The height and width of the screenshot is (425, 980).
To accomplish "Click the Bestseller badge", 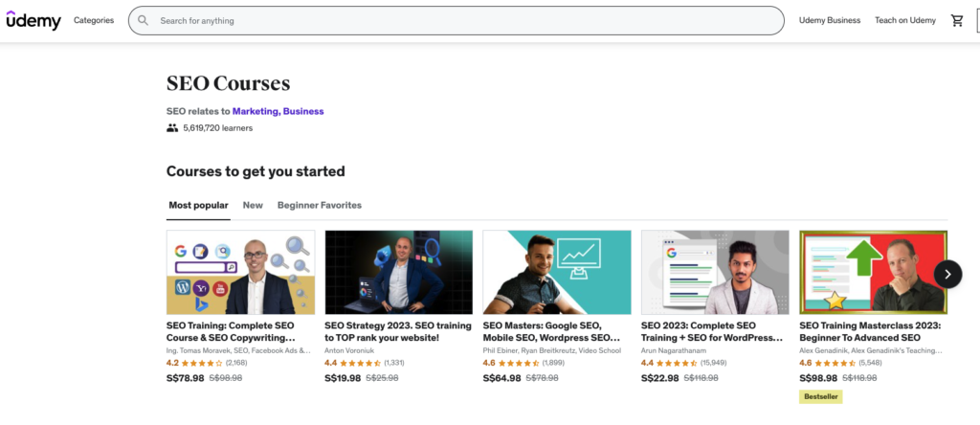I will pos(820,397).
